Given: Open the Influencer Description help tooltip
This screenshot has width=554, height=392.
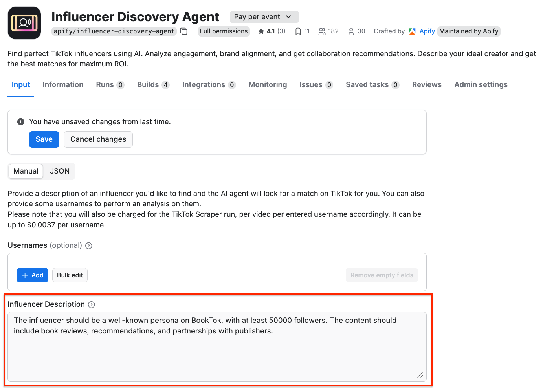Looking at the screenshot, I should 91,304.
